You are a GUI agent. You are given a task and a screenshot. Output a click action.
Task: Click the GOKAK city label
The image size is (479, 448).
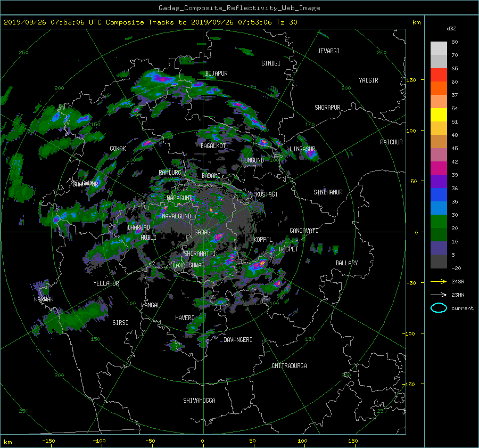point(118,149)
